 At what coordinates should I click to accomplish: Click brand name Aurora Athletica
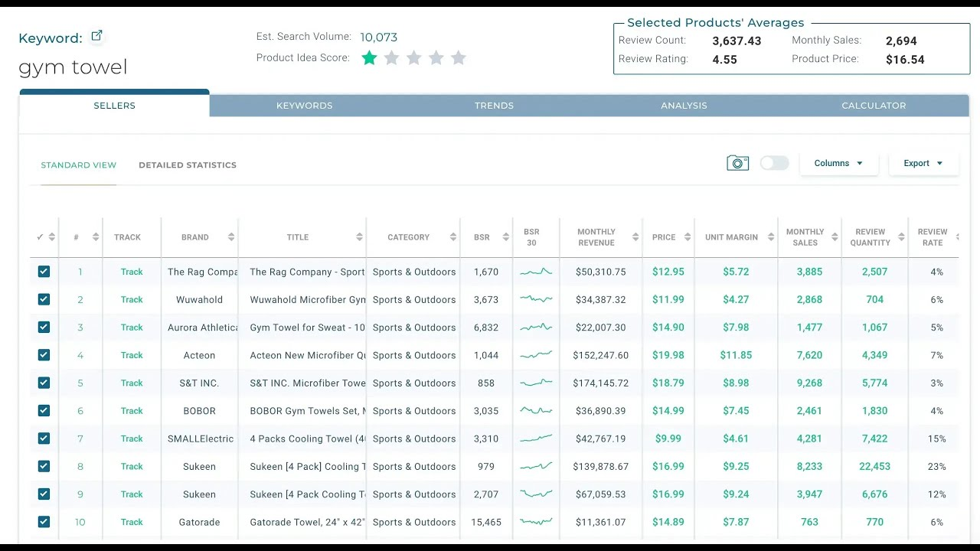tap(203, 327)
